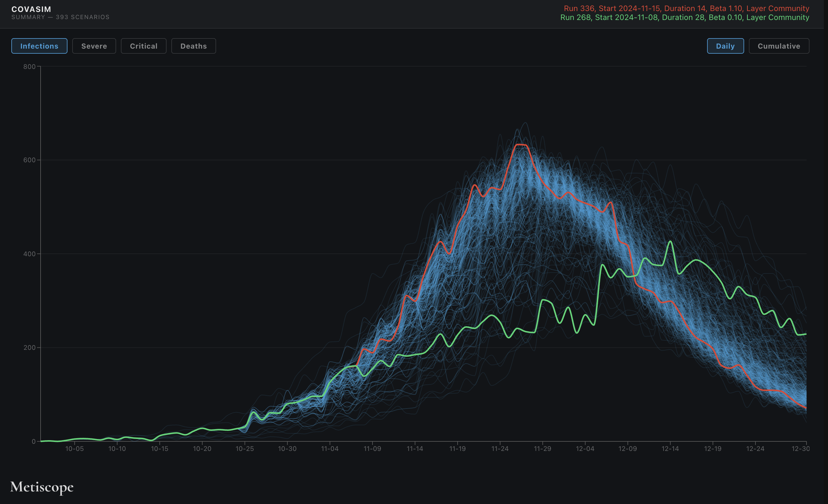Open the Critical metric tab
The image size is (828, 504).
[x=144, y=46]
